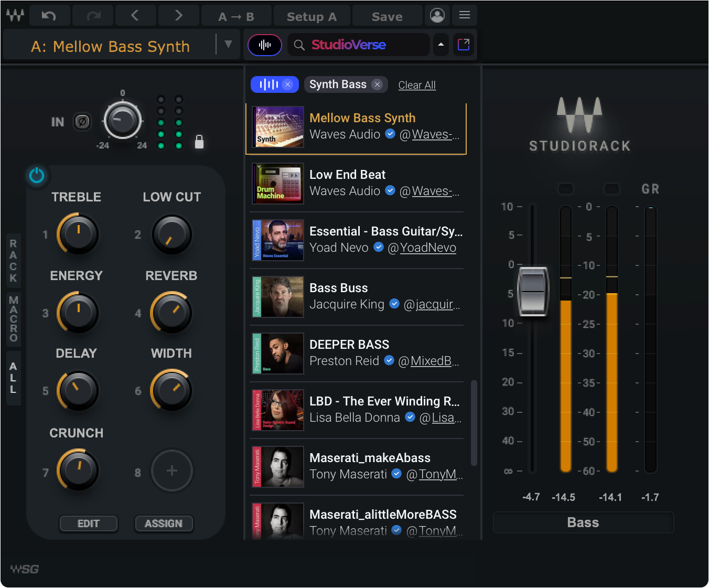Expand the preset name dropdown arrow
The image size is (709, 588).
(228, 44)
